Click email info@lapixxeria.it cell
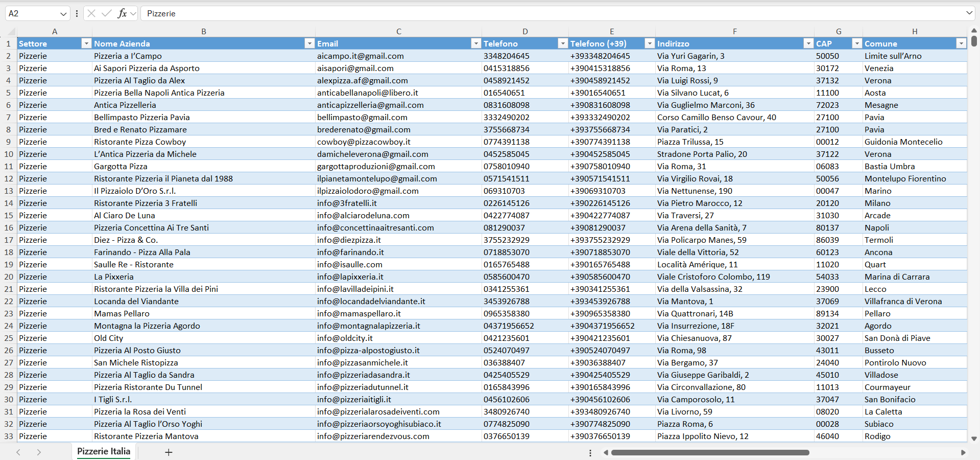Viewport: 980px width, 460px height. 398,277
